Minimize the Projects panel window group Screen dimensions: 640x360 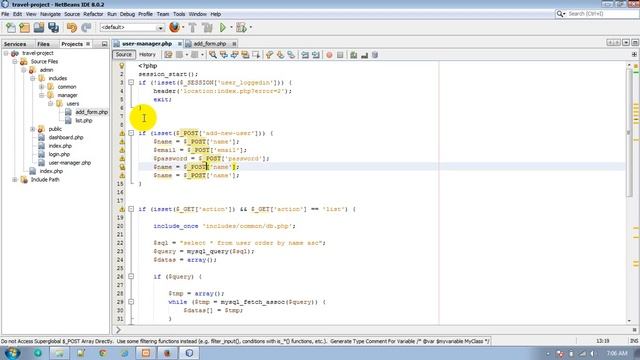point(104,44)
